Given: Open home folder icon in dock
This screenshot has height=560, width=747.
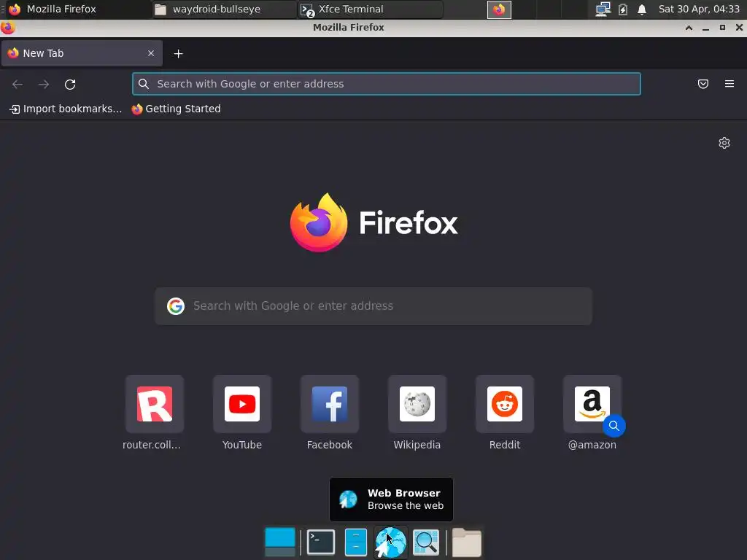Looking at the screenshot, I should click(x=467, y=542).
